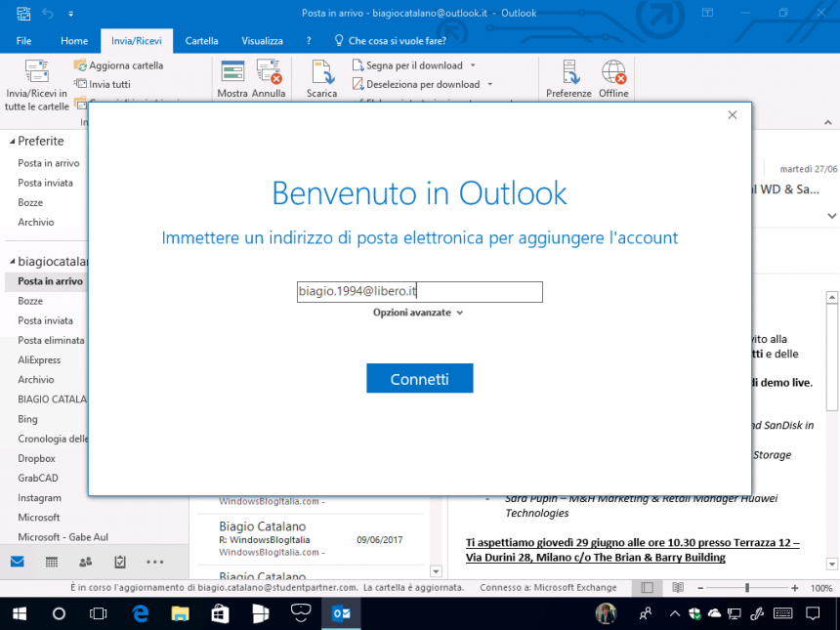Click the Aggiorna cartella button
This screenshot has height=630, width=840.
point(118,65)
